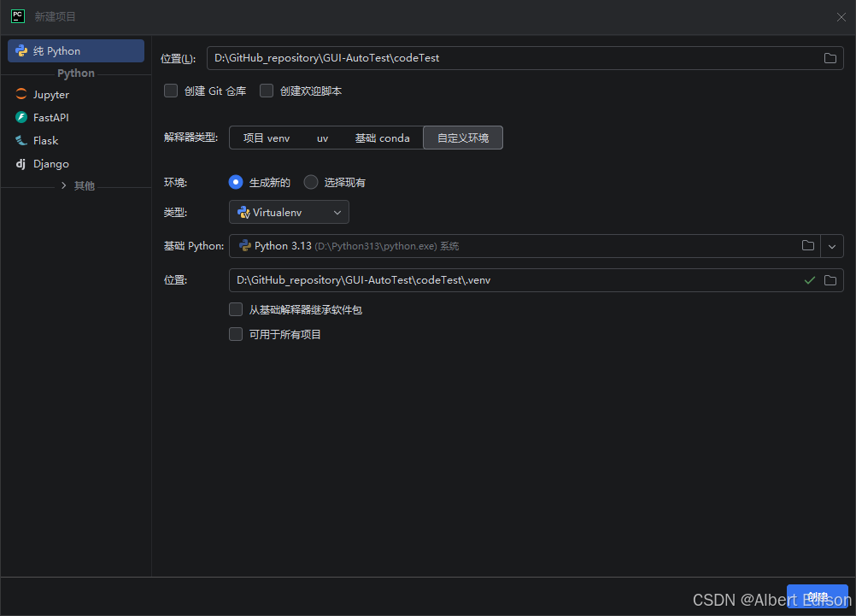856x616 pixels.
Task: Click the 基础 Python label
Action: [x=194, y=246]
